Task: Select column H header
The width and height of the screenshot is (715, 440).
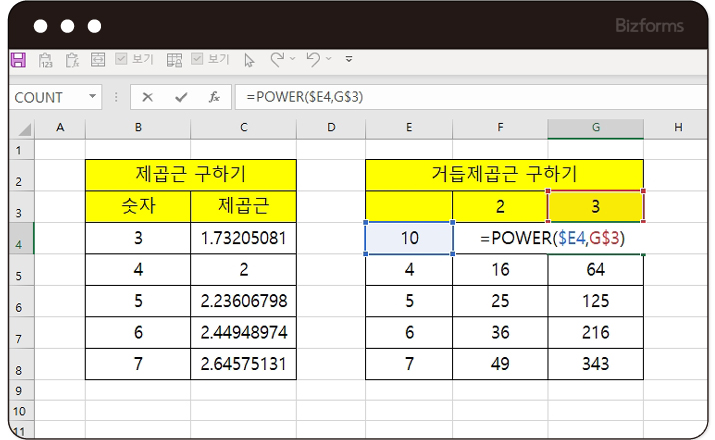Action: pos(678,128)
